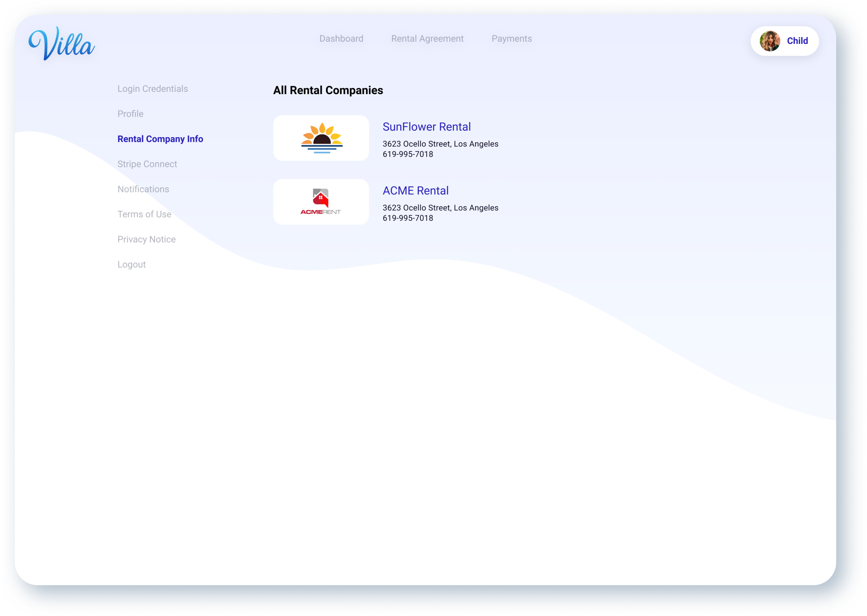Open the Privacy Notice page
The height and width of the screenshot is (616, 867).
tap(146, 239)
